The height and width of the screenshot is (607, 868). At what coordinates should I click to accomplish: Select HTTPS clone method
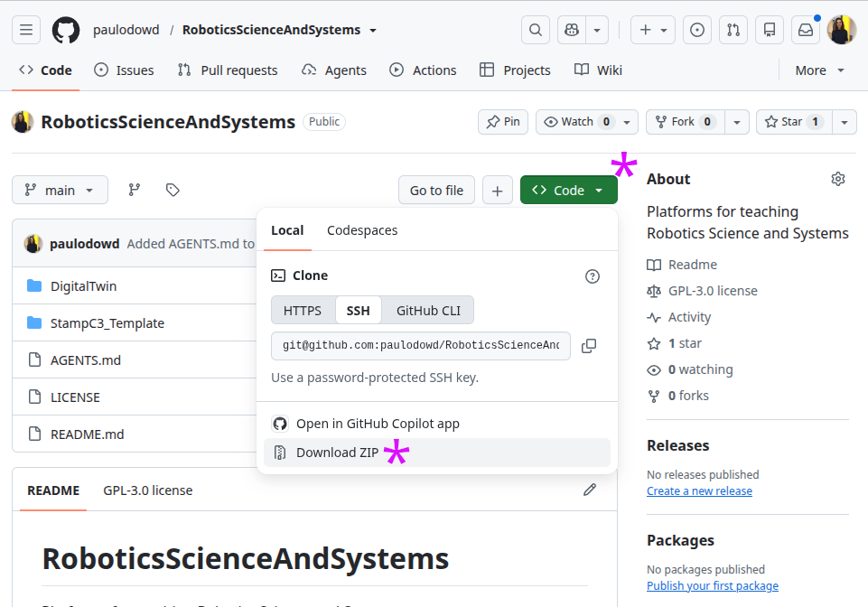pyautogui.click(x=303, y=310)
